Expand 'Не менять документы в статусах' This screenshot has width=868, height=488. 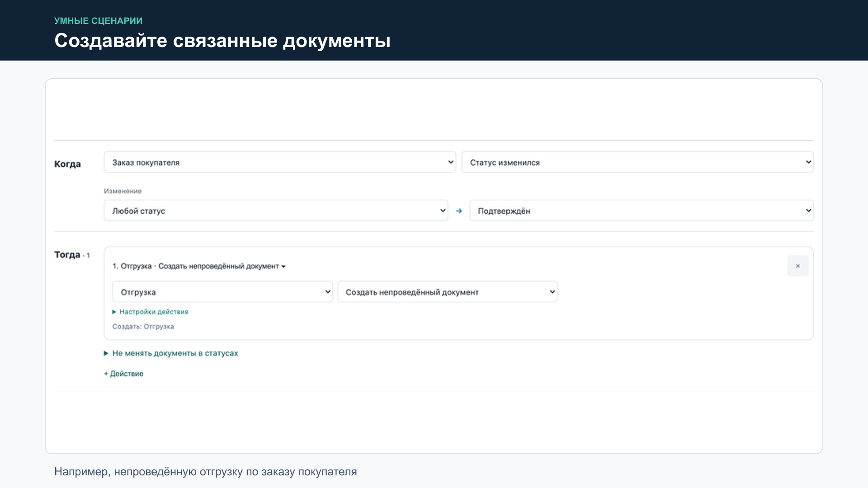[171, 353]
